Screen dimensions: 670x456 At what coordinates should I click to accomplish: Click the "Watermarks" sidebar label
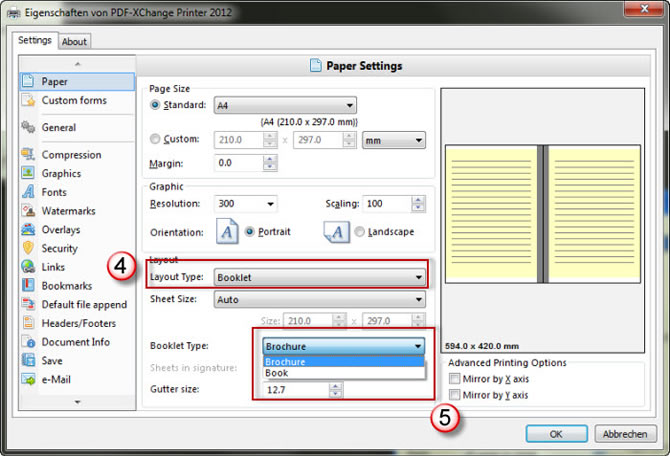click(x=68, y=211)
